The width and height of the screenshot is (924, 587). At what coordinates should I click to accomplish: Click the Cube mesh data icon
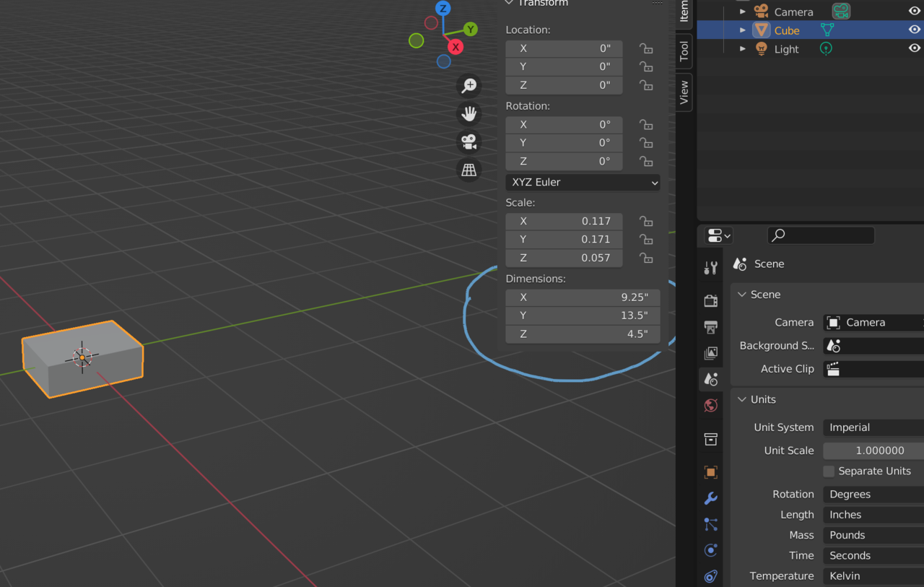[x=827, y=30]
